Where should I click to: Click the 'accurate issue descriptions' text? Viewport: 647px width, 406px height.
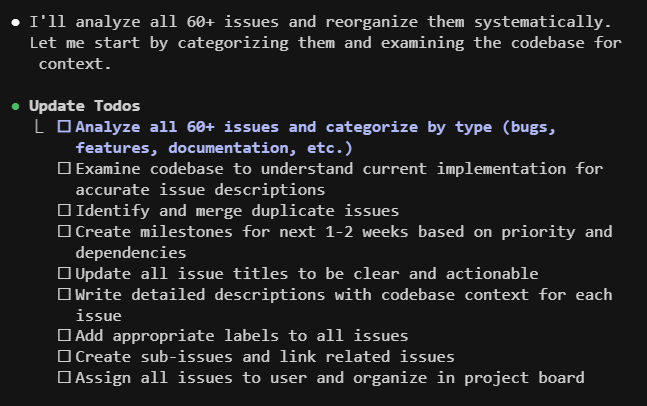point(200,190)
